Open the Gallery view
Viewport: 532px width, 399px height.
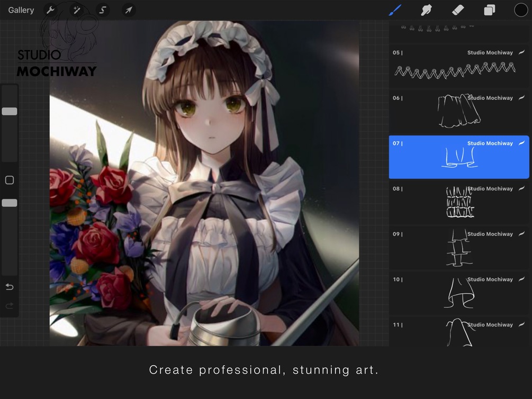tap(21, 10)
